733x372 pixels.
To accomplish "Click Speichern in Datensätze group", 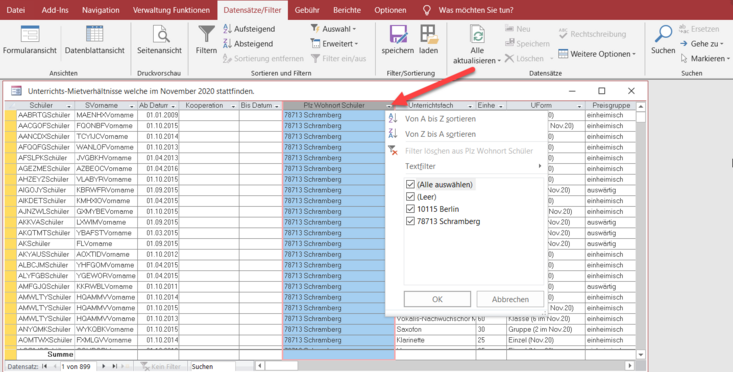I will click(x=527, y=44).
